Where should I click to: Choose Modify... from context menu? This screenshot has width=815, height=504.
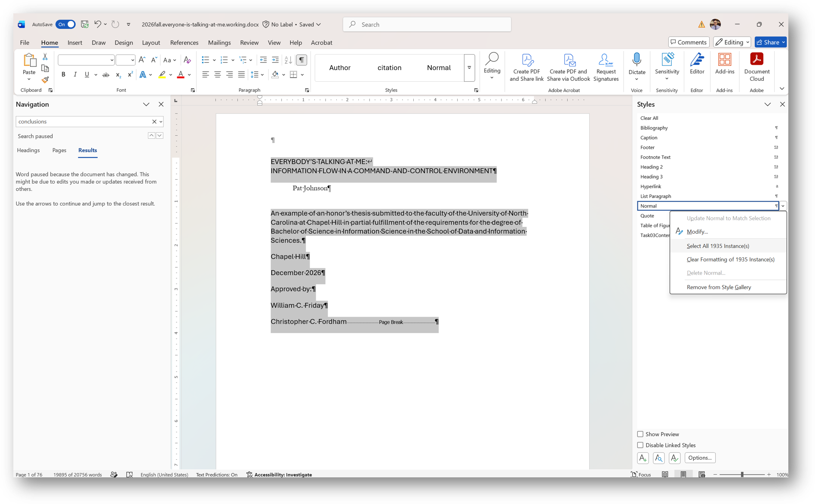coord(728,232)
